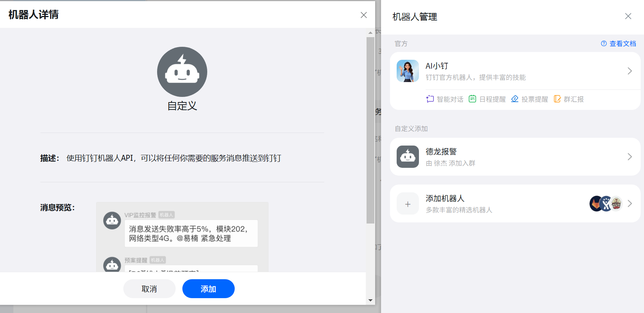644x313 pixels.
Task: Open the 查看文档 link
Action: [x=623, y=43]
